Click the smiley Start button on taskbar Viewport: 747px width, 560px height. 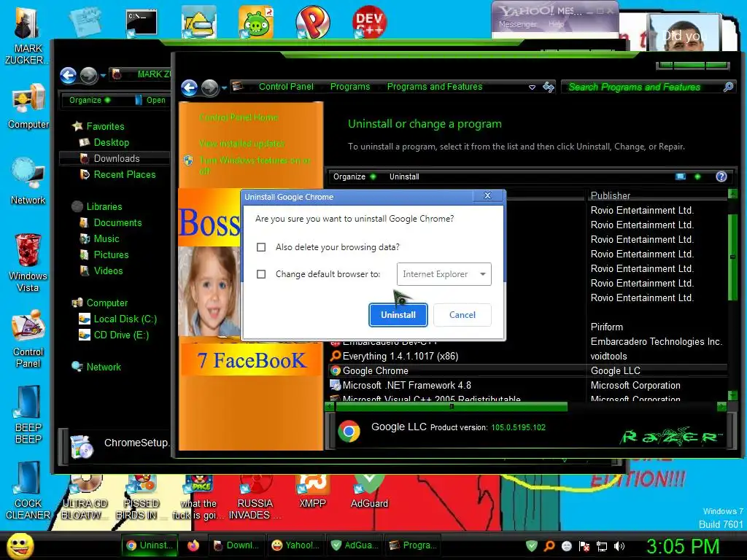point(20,545)
